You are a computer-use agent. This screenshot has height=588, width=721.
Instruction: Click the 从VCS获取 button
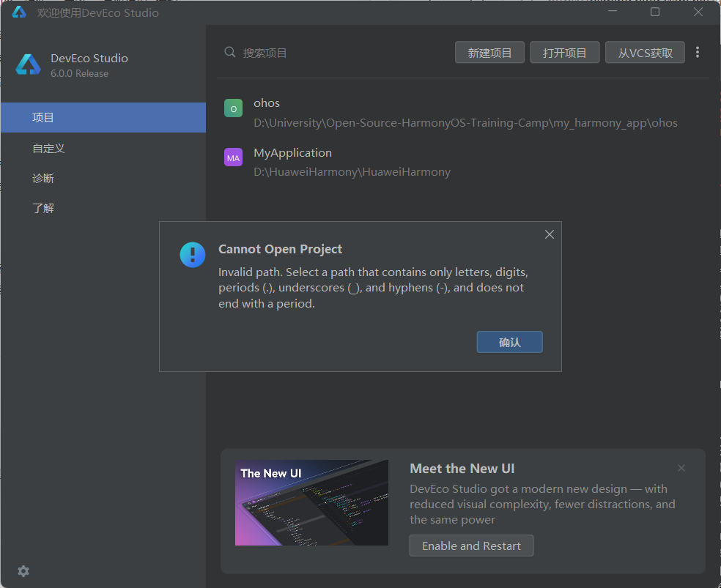tap(645, 53)
